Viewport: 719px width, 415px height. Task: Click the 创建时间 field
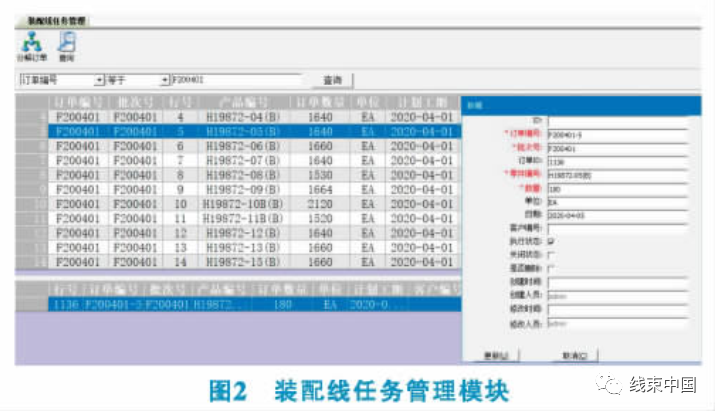618,282
